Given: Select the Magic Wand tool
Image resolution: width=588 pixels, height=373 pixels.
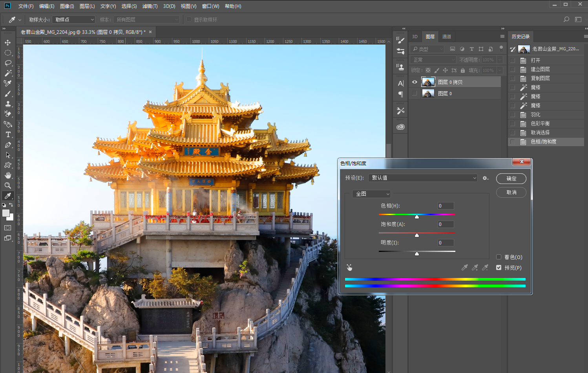Looking at the screenshot, I should [8, 73].
